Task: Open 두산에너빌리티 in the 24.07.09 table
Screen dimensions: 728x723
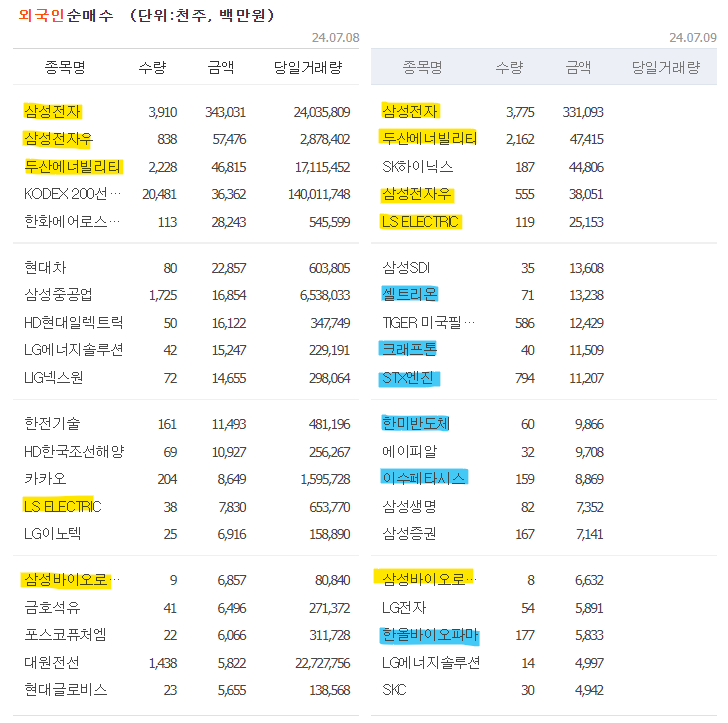Action: pos(429,138)
